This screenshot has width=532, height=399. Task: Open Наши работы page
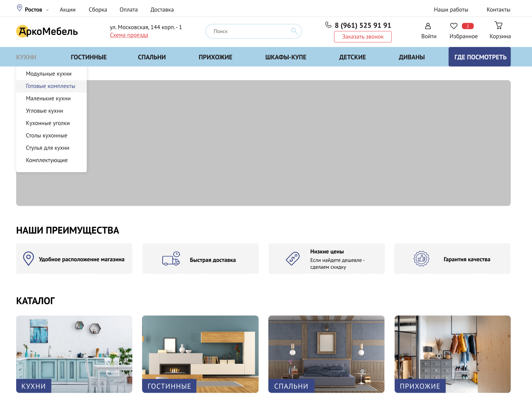451,10
